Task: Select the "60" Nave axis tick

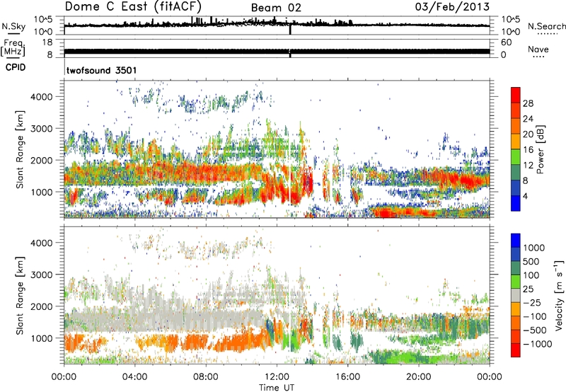Action: click(x=507, y=42)
